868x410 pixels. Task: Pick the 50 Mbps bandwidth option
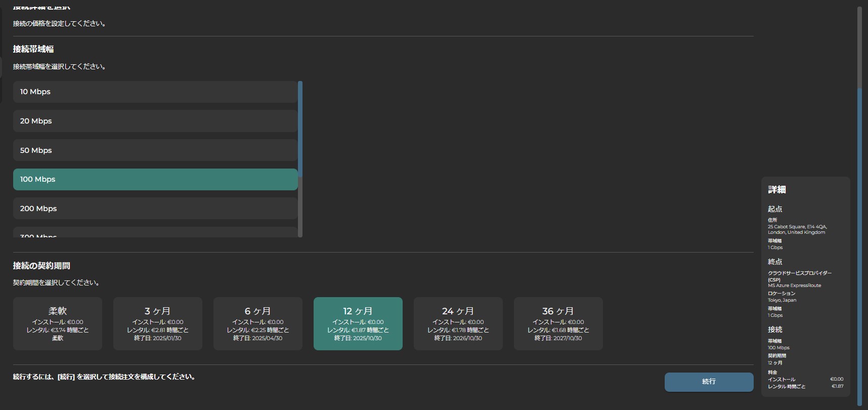point(155,150)
